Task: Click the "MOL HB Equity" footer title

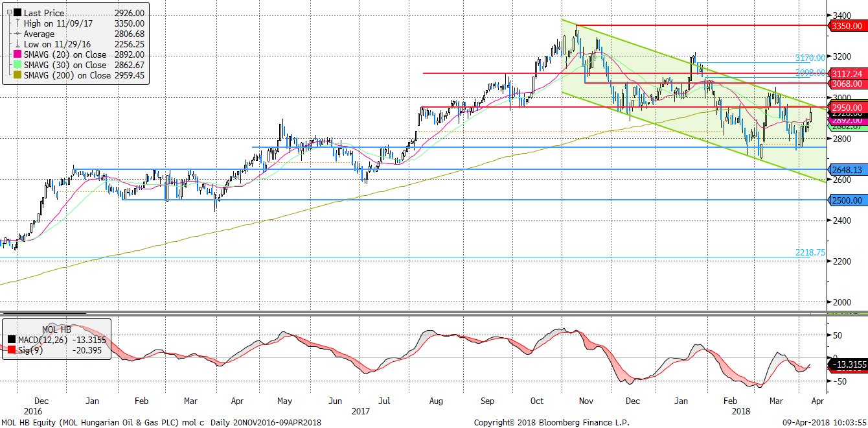Action: coord(29,423)
